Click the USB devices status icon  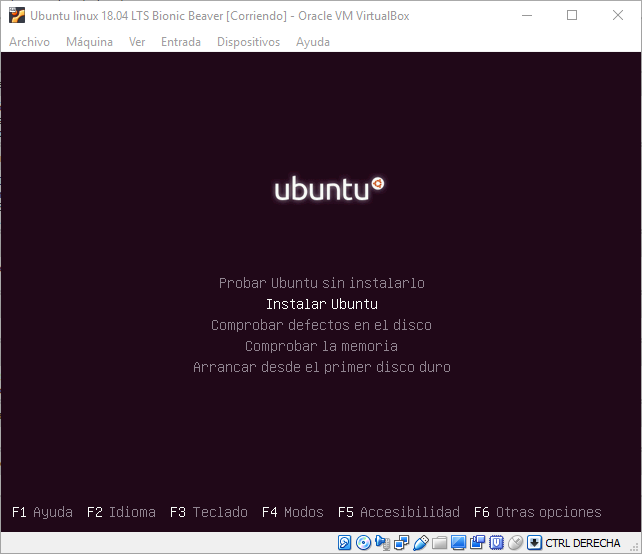point(421,543)
